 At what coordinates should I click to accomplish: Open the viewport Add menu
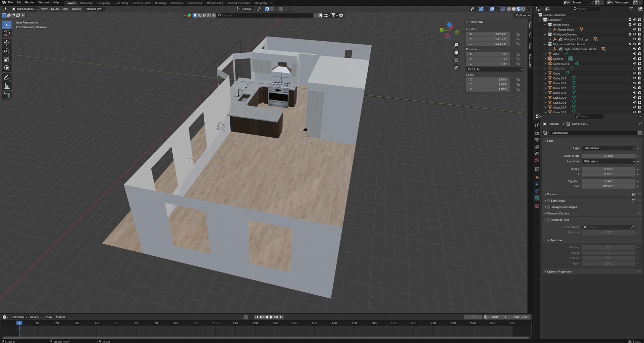[65, 9]
